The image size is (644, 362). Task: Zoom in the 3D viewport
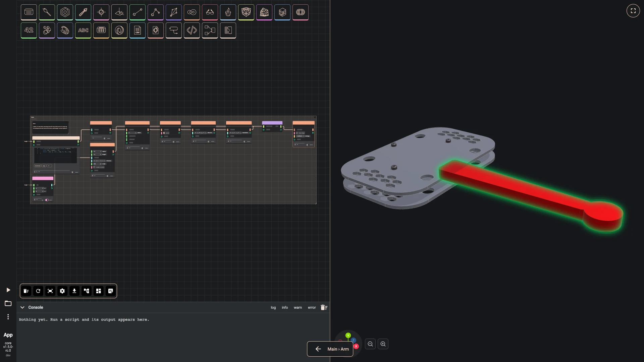pos(383,344)
